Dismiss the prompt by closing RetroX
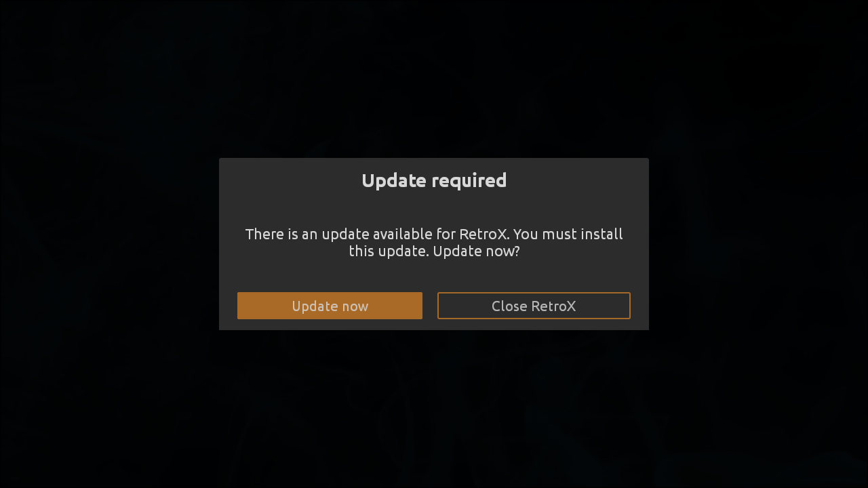Screen dimensions: 868x488 534,306
